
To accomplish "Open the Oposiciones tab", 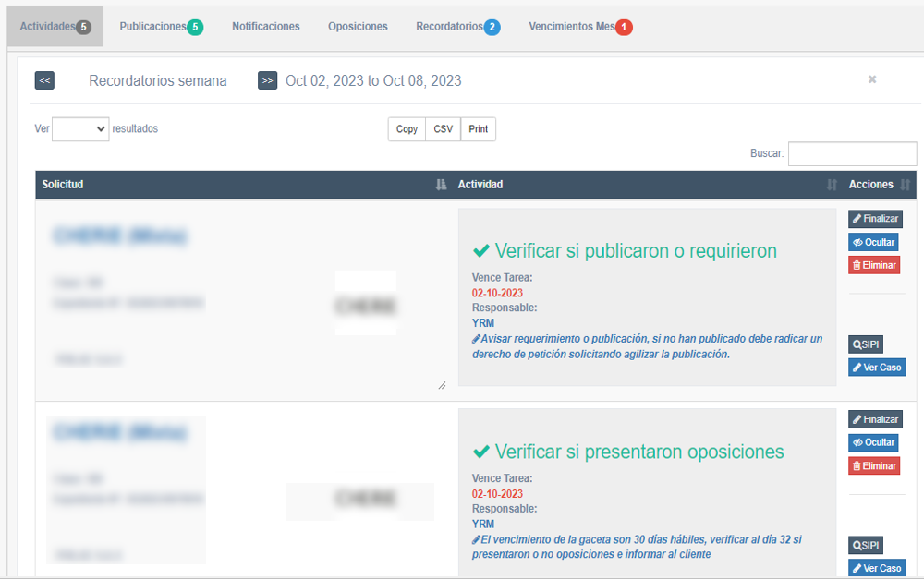I will point(358,27).
